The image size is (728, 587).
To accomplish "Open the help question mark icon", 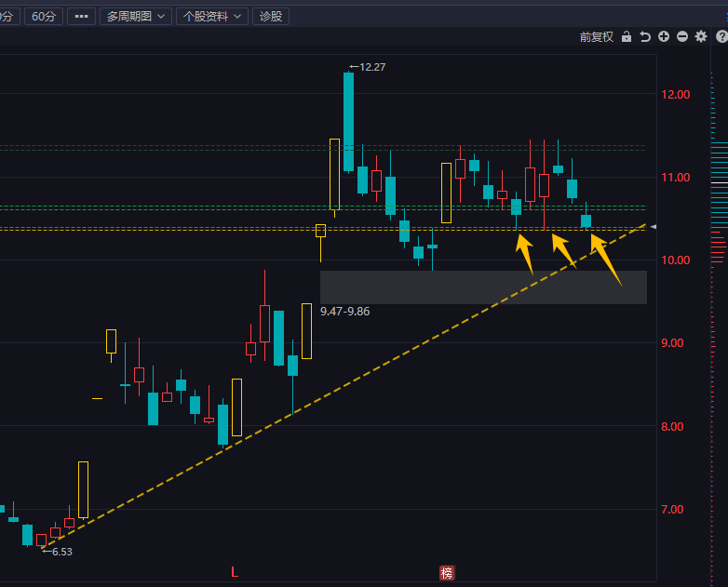I will point(721,36).
